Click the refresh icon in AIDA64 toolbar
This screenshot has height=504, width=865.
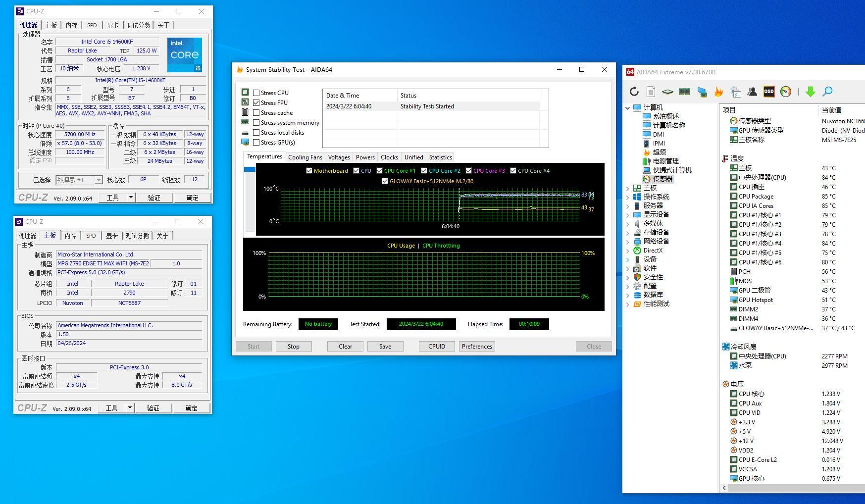(x=634, y=92)
